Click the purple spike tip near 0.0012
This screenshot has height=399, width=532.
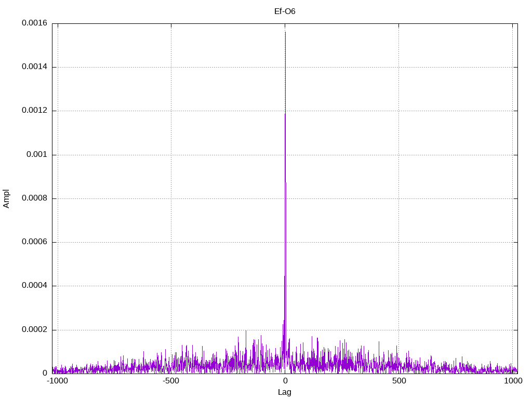coord(285,114)
